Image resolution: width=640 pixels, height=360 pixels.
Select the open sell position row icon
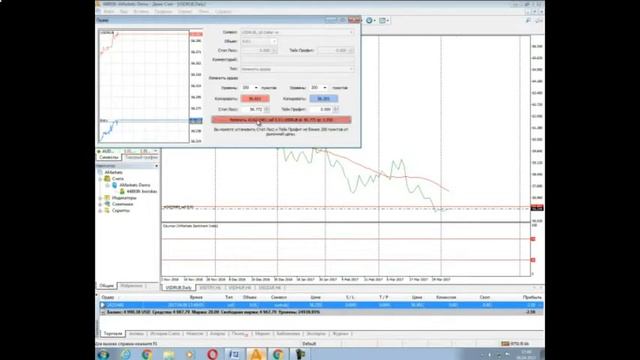(x=102, y=305)
